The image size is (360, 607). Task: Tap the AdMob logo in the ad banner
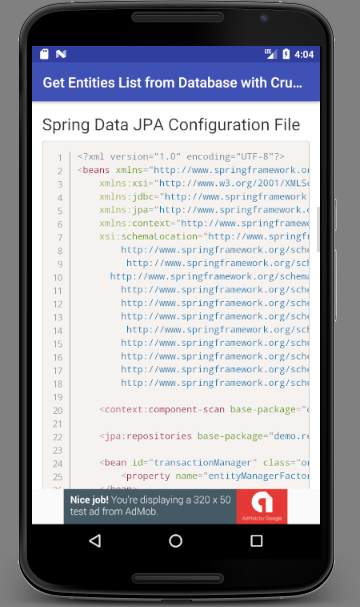click(x=262, y=506)
